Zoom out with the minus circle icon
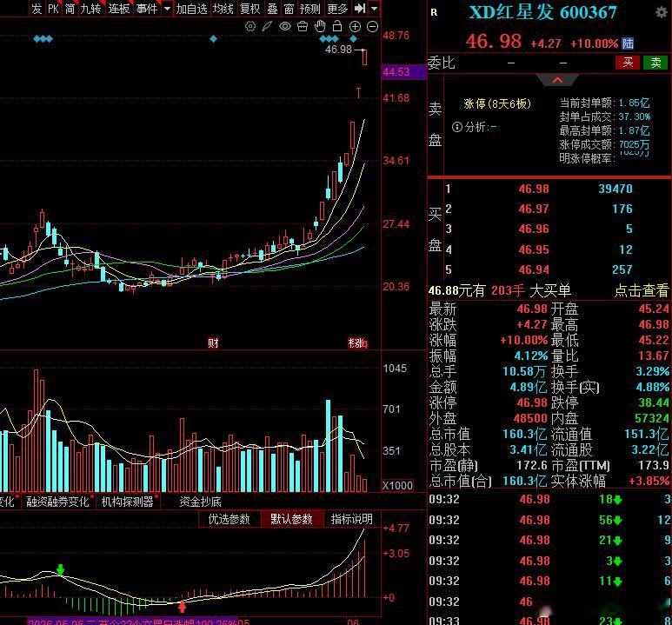The image size is (672, 625). pos(373,27)
